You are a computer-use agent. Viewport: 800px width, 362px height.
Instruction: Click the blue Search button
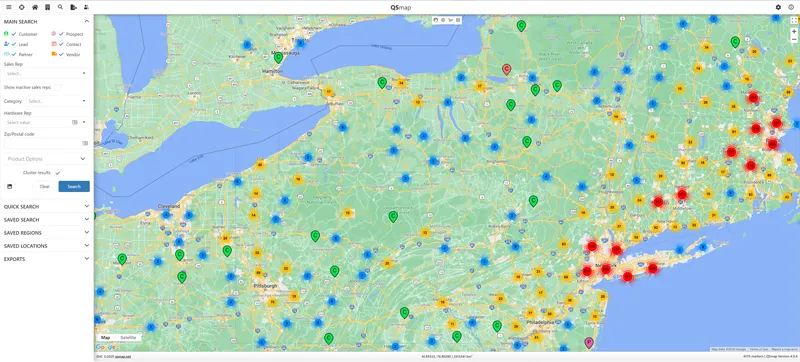(74, 187)
